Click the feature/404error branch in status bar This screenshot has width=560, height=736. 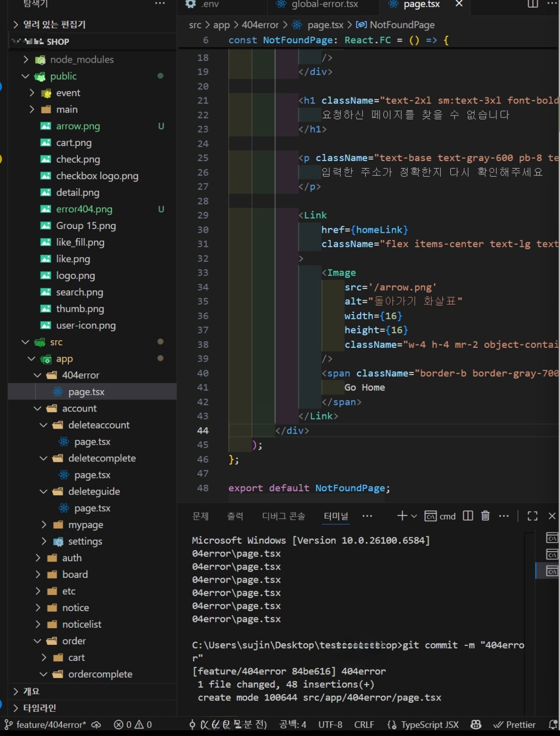46,725
